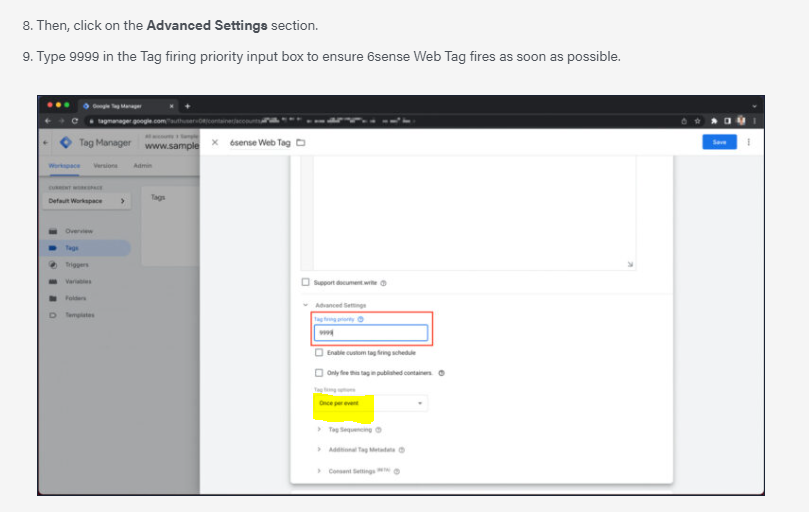The width and height of the screenshot is (809, 512).
Task: Close the 6sense Web Tag editor panel
Action: 215,142
